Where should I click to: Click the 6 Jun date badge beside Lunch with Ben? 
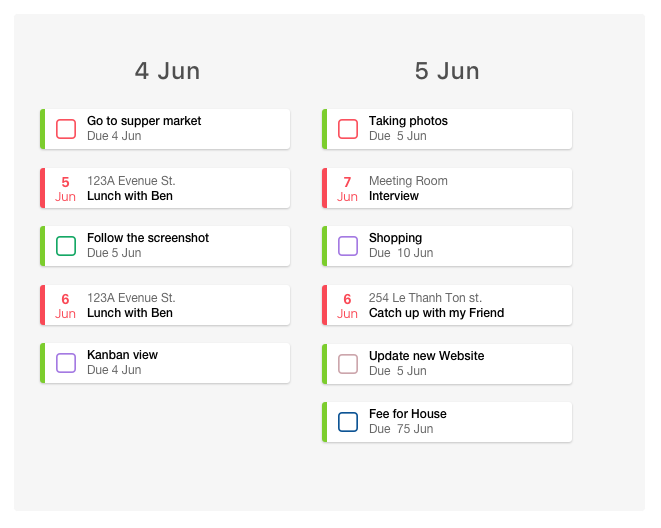(x=65, y=306)
